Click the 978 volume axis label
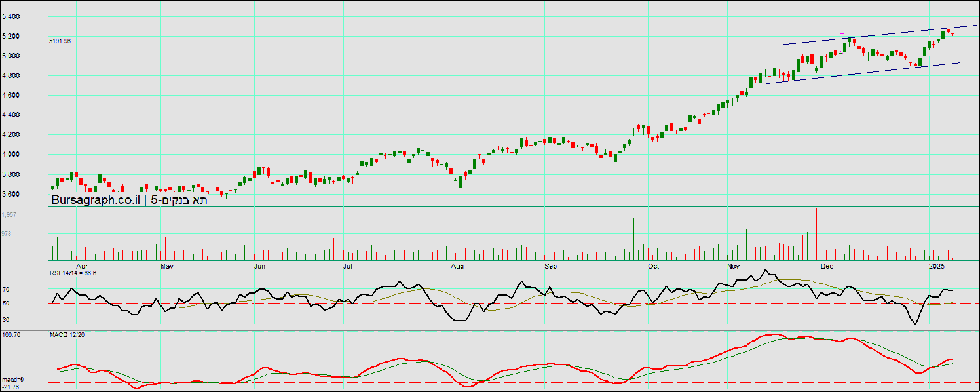The height and width of the screenshot is (392, 980). [x=7, y=234]
